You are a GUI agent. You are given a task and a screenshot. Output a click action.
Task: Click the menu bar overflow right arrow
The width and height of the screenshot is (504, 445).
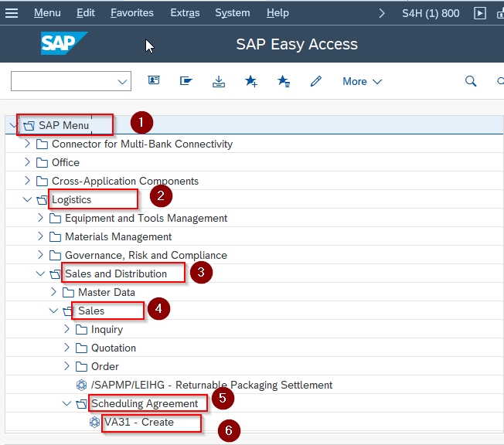382,13
